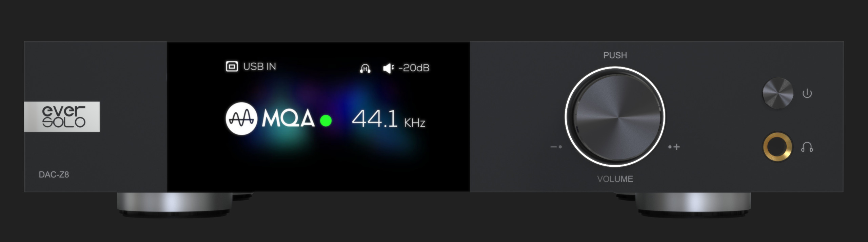868x242 pixels.
Task: Click the MQA text on display
Action: click(x=288, y=119)
